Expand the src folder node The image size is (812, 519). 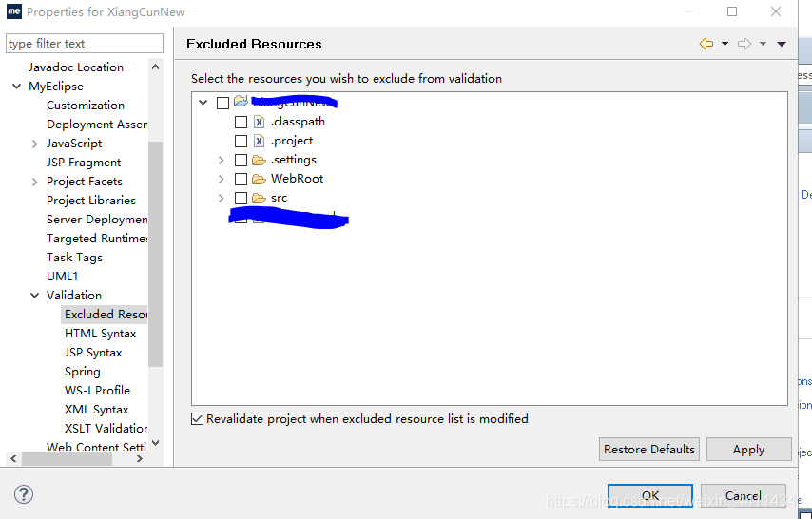tap(222, 198)
